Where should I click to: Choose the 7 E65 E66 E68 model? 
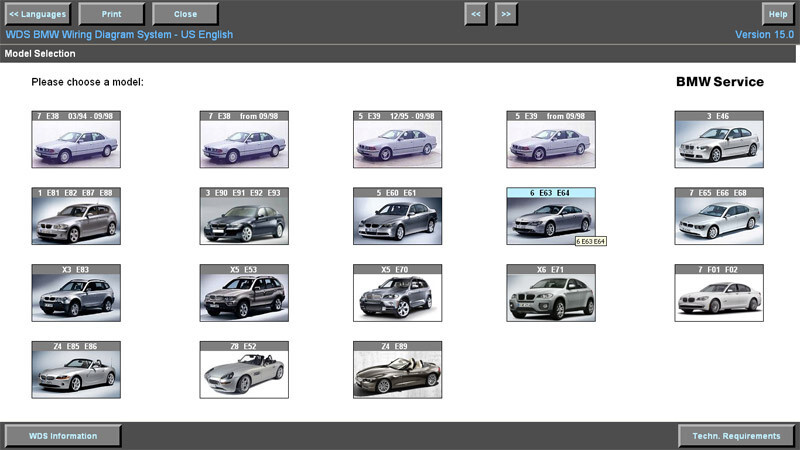719,216
